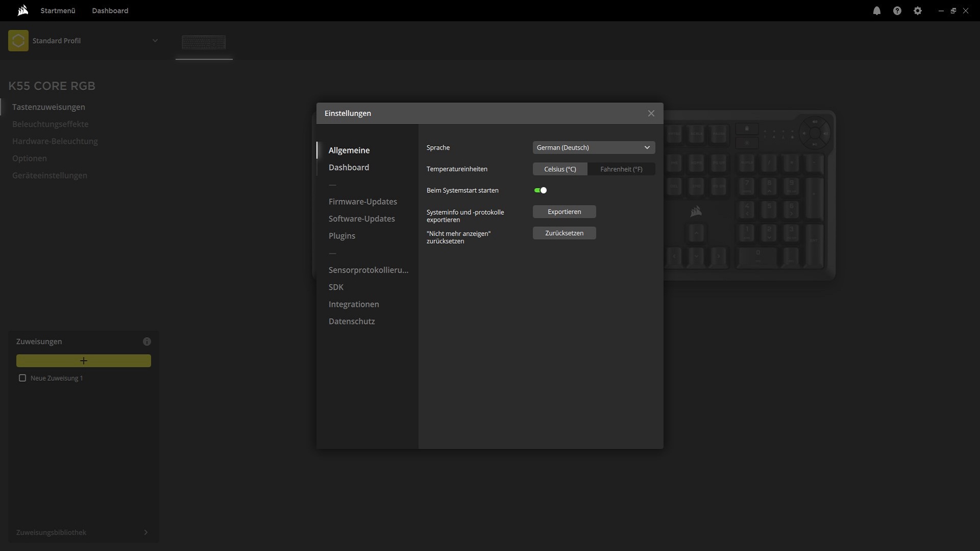Add new assignment with plus button
Image resolution: width=980 pixels, height=551 pixels.
click(x=84, y=361)
